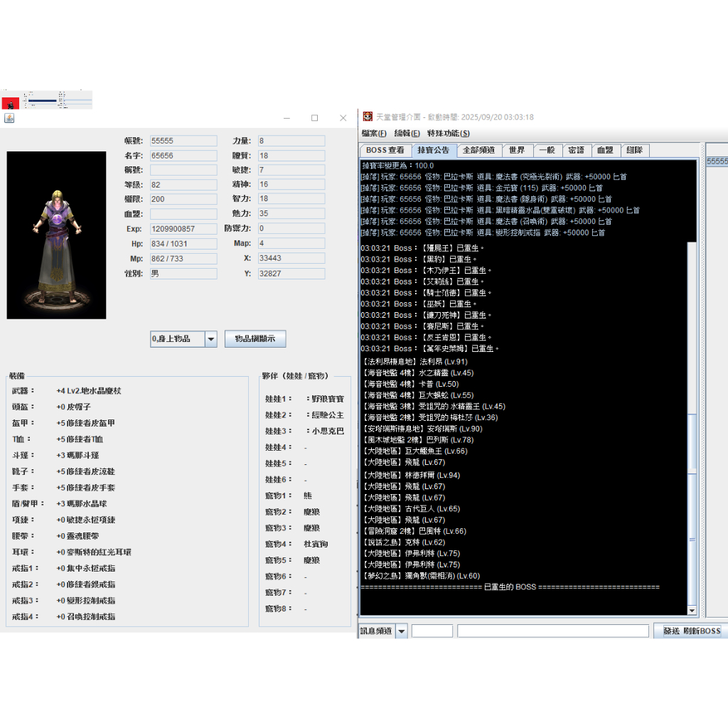Switch to the BOSS 查看 tab
Screen dimensions: 728x728
[x=385, y=151]
